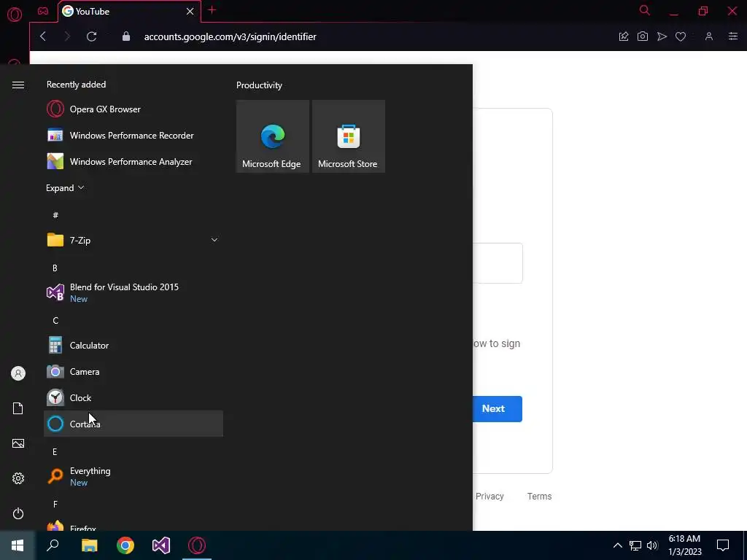Viewport: 747px width, 560px height.
Task: Launch Cortana from app list
Action: pos(133,424)
